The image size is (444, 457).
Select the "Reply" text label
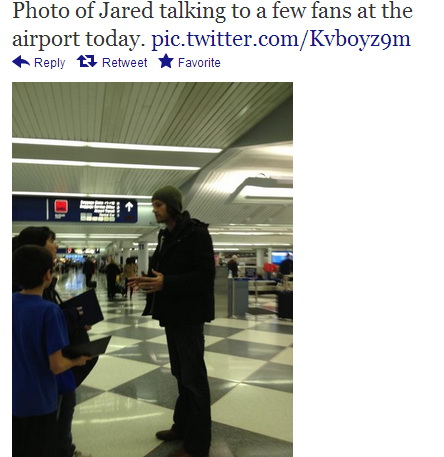[x=50, y=63]
